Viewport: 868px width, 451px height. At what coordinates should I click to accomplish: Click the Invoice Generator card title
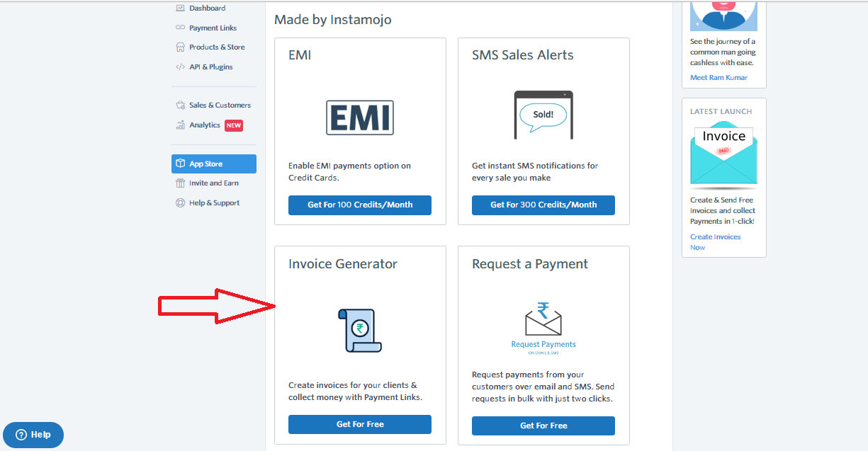coord(343,264)
